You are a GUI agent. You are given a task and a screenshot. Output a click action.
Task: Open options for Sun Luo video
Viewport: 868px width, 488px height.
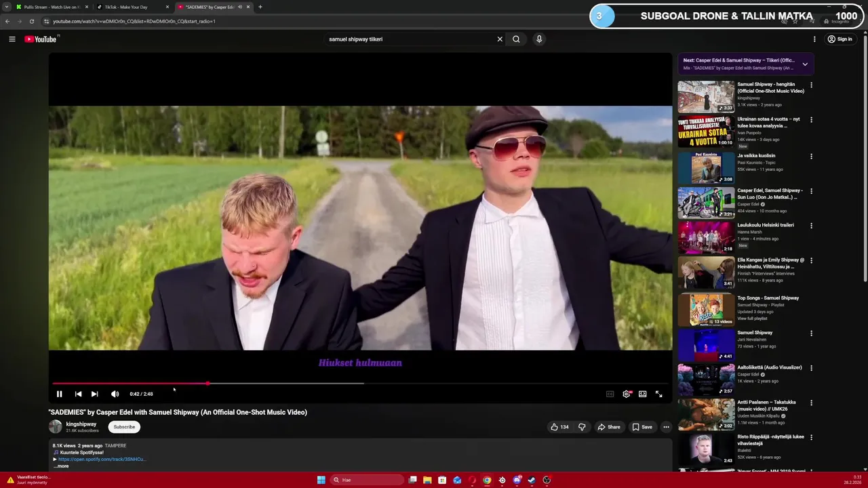point(811,191)
